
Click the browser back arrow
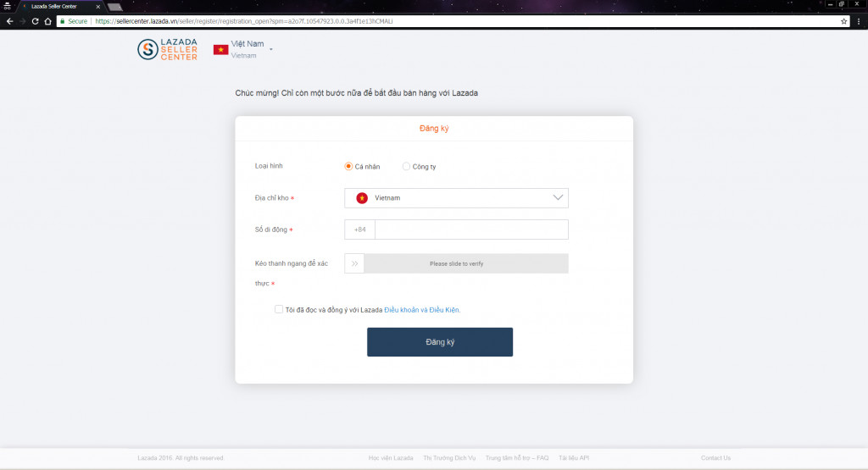pos(9,21)
